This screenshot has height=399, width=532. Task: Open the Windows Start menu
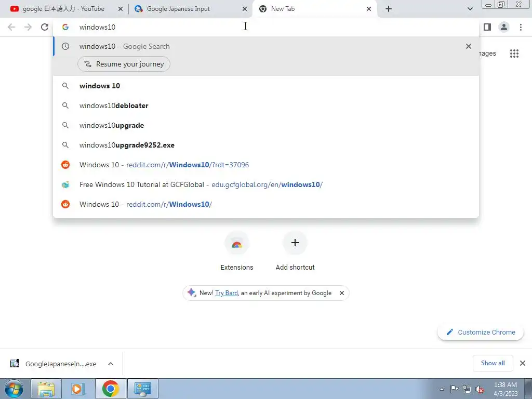[14, 389]
